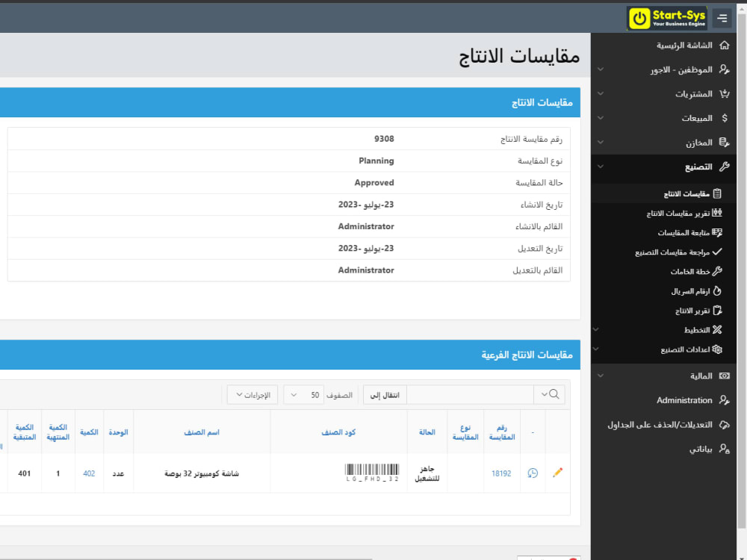Click the history clock icon in the table row
The height and width of the screenshot is (560, 747).
[533, 473]
